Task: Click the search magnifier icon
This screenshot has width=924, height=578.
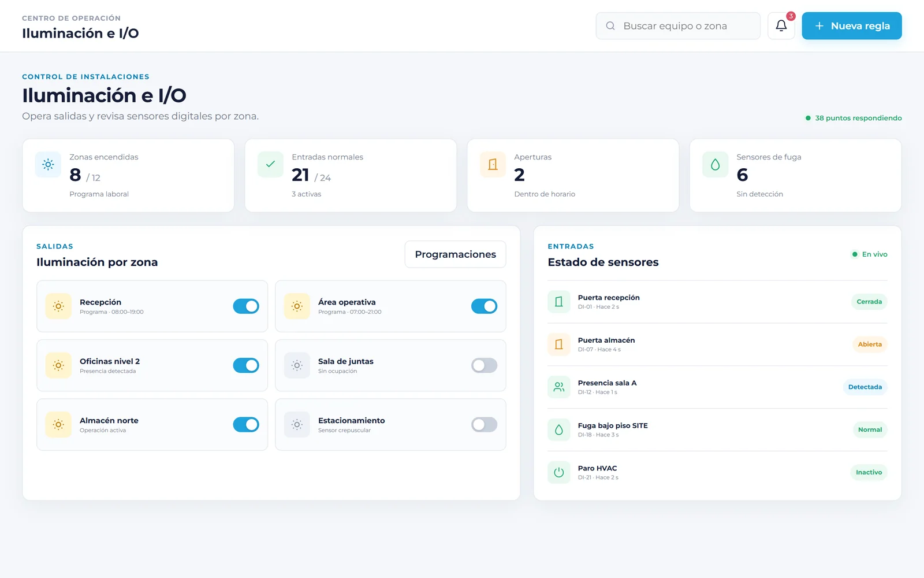Action: pyautogui.click(x=610, y=26)
